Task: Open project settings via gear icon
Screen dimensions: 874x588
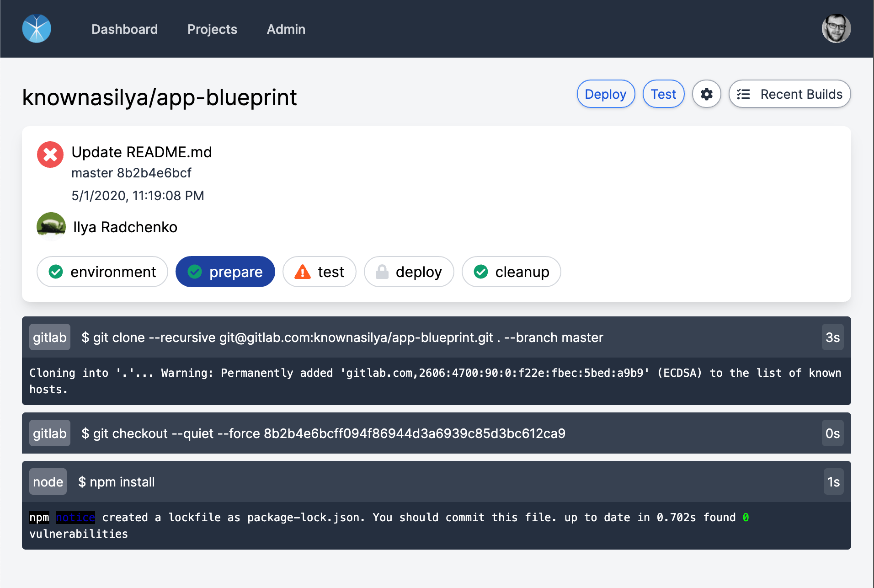Action: (x=706, y=94)
